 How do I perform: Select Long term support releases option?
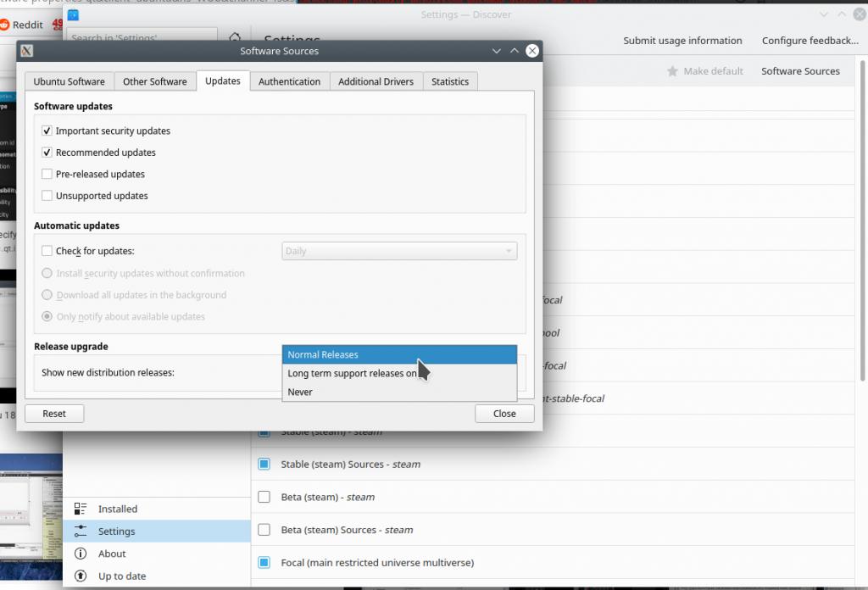coord(352,374)
